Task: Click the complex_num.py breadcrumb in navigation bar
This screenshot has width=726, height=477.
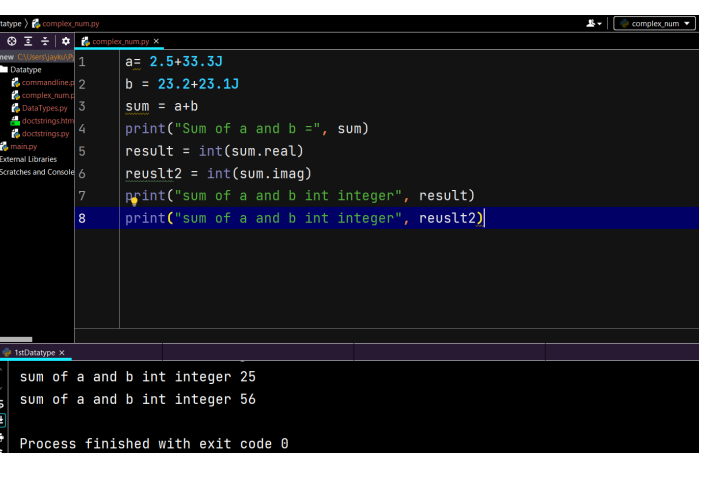Action: click(66, 24)
